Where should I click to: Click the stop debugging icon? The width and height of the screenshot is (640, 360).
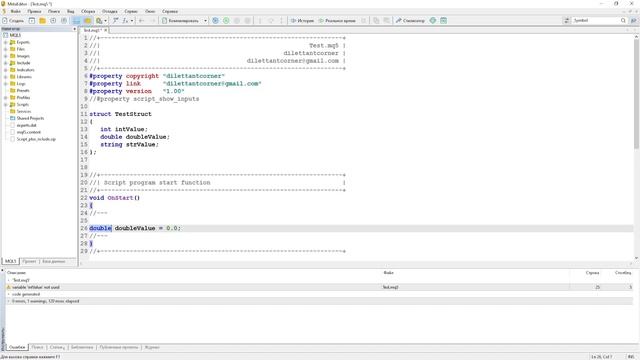(247, 20)
